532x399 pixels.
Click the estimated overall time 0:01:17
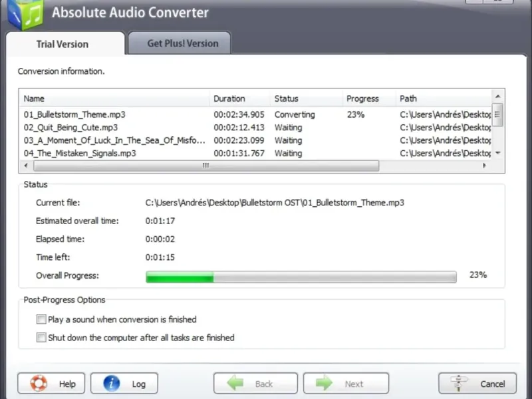160,221
